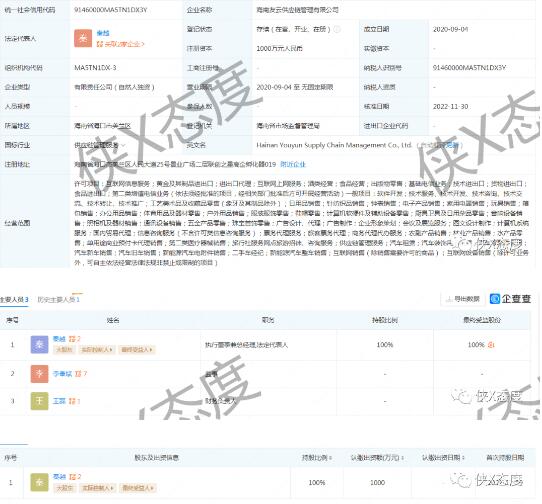Click the 企查查 logo icon
The image size is (542, 504).
[495, 299]
